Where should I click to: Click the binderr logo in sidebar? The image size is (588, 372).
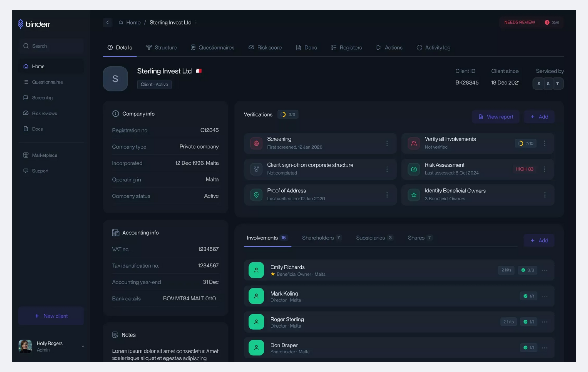[34, 24]
